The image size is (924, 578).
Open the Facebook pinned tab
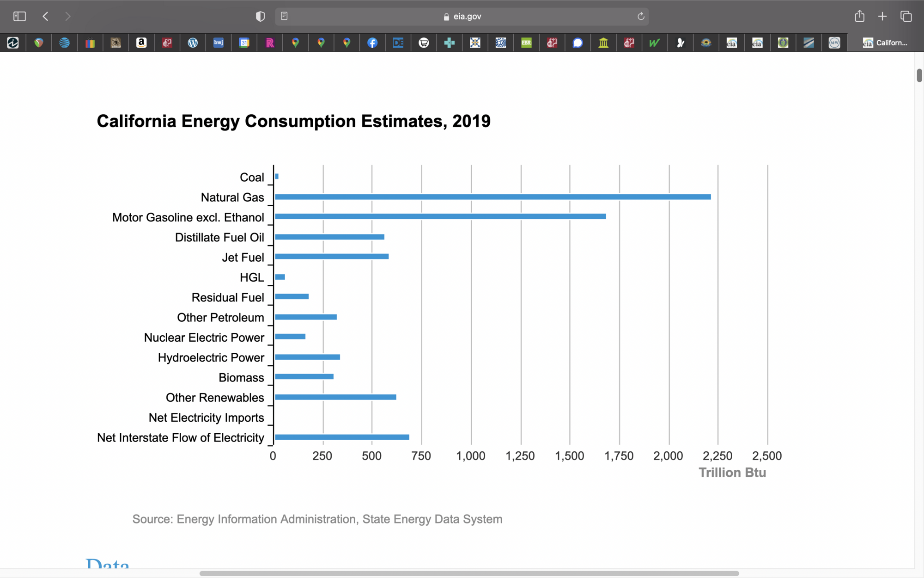(x=372, y=43)
